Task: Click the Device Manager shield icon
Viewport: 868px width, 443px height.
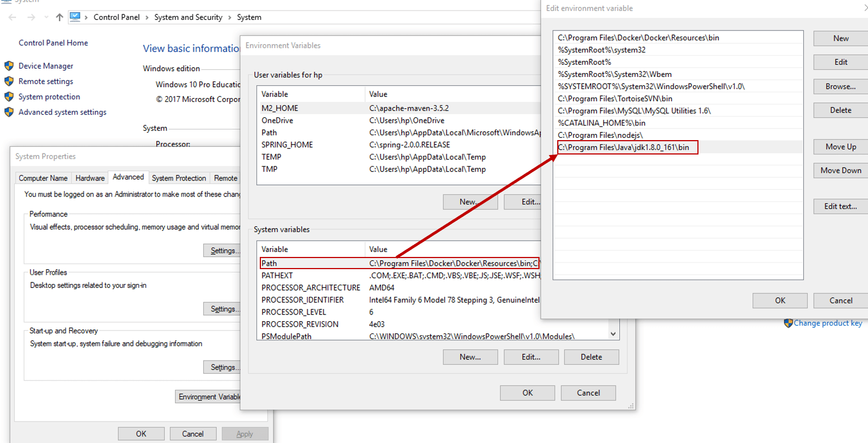Action: (x=9, y=66)
